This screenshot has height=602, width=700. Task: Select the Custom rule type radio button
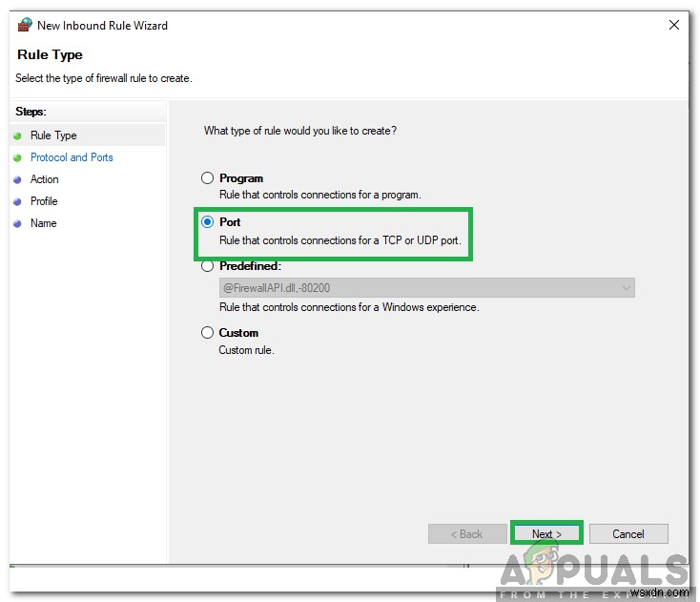(x=207, y=333)
